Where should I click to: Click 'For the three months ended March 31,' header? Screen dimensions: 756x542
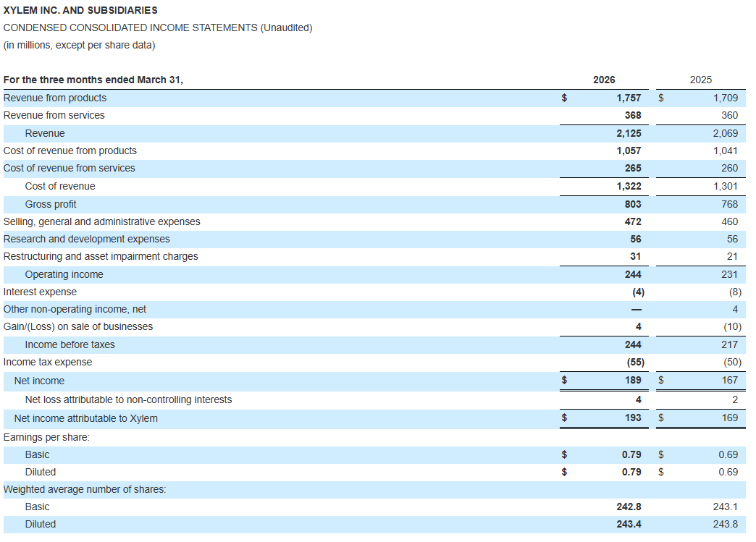point(93,80)
